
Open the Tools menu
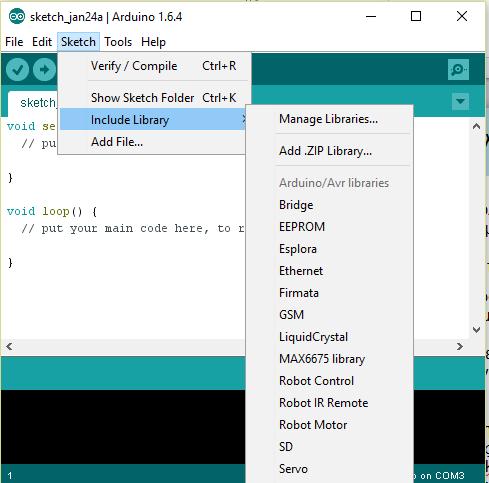118,42
